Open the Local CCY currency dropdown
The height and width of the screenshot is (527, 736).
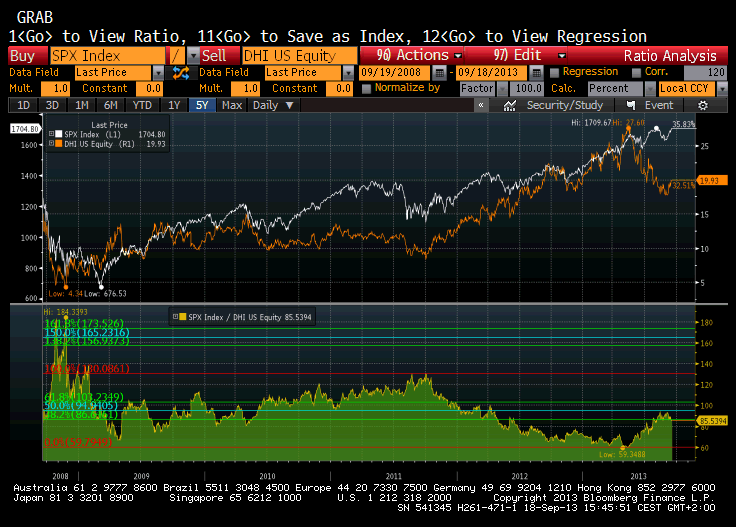pyautogui.click(x=722, y=89)
